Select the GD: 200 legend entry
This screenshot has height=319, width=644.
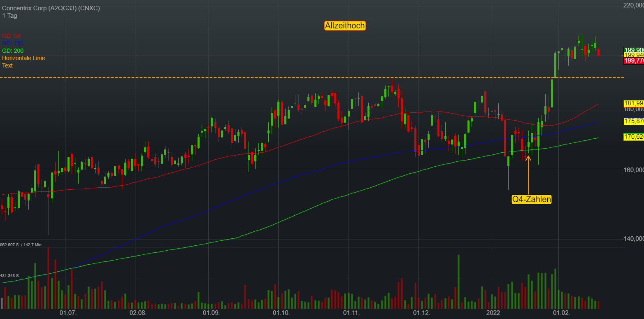click(x=13, y=51)
